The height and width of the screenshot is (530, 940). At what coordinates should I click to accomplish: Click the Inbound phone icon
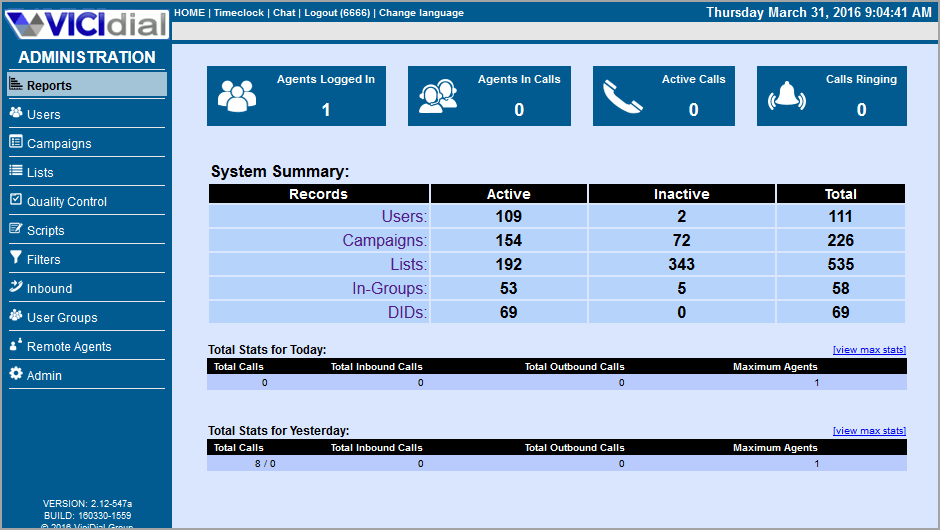coord(16,287)
